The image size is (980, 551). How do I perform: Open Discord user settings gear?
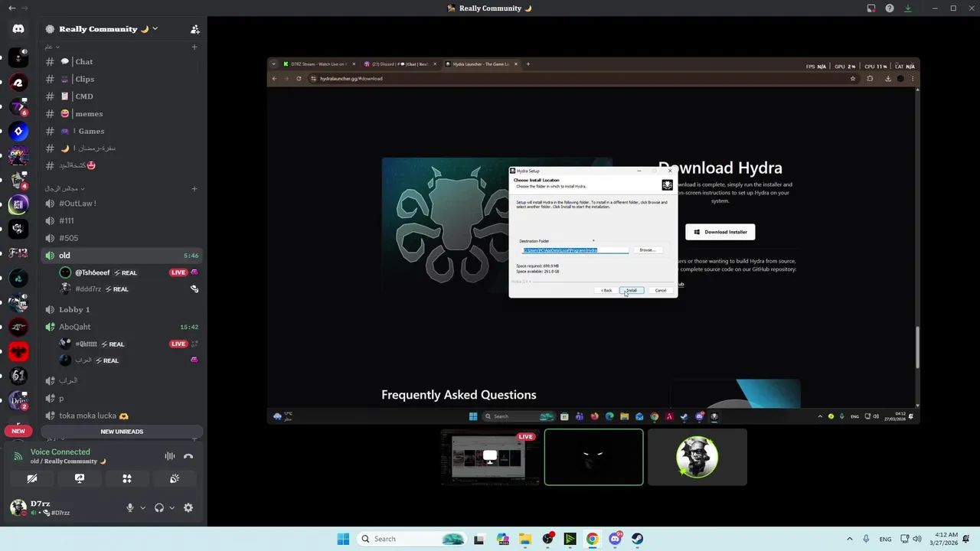point(188,507)
